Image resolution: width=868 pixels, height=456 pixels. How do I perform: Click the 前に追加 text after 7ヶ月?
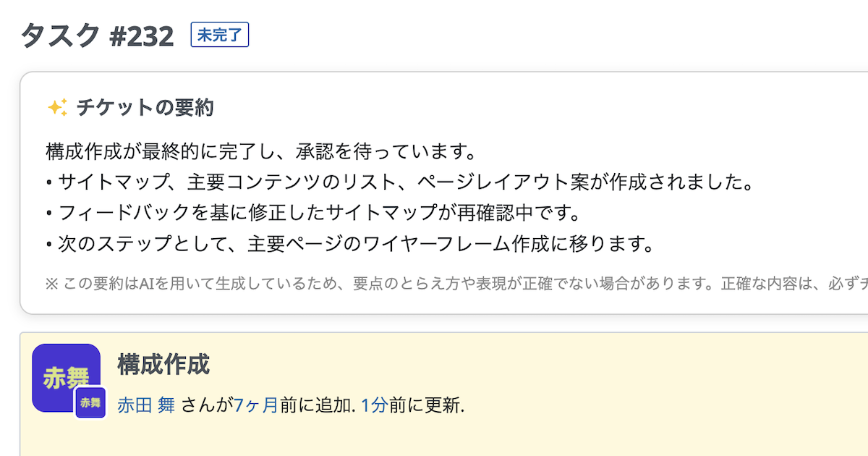click(x=317, y=405)
